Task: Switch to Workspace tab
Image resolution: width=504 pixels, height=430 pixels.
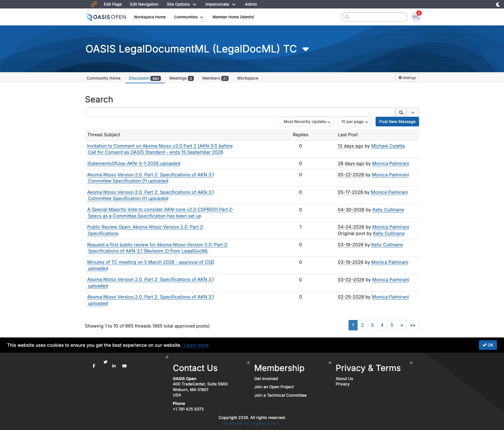Action: [247, 78]
